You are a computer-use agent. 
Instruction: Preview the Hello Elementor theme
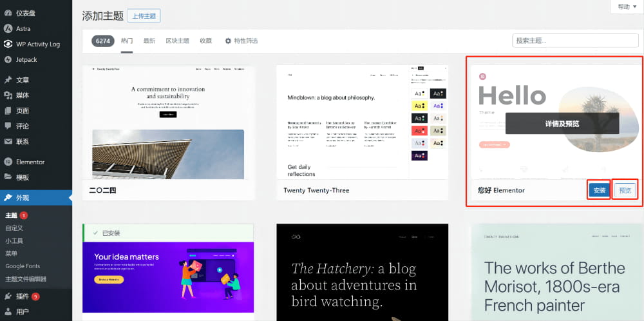[625, 190]
